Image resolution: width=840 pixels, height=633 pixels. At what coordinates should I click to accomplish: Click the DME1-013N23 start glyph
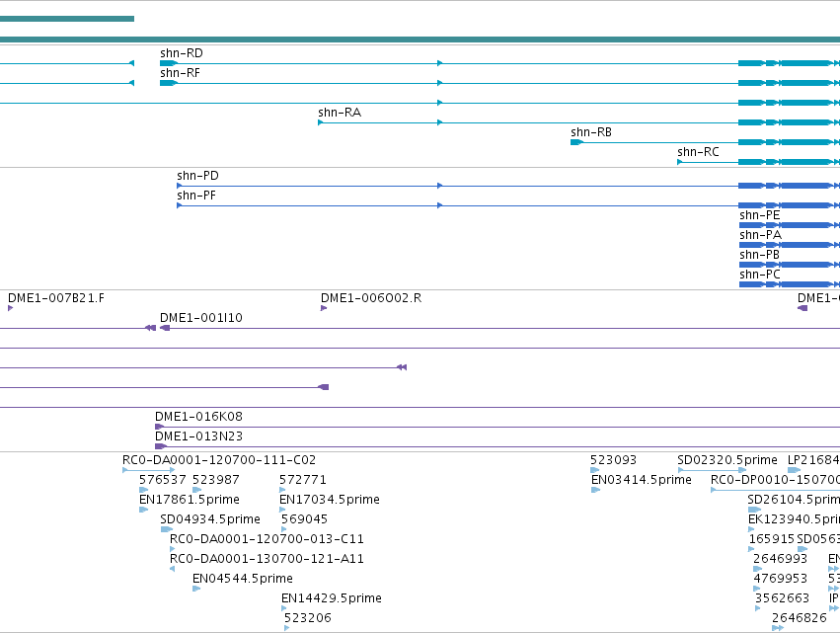coord(161,446)
